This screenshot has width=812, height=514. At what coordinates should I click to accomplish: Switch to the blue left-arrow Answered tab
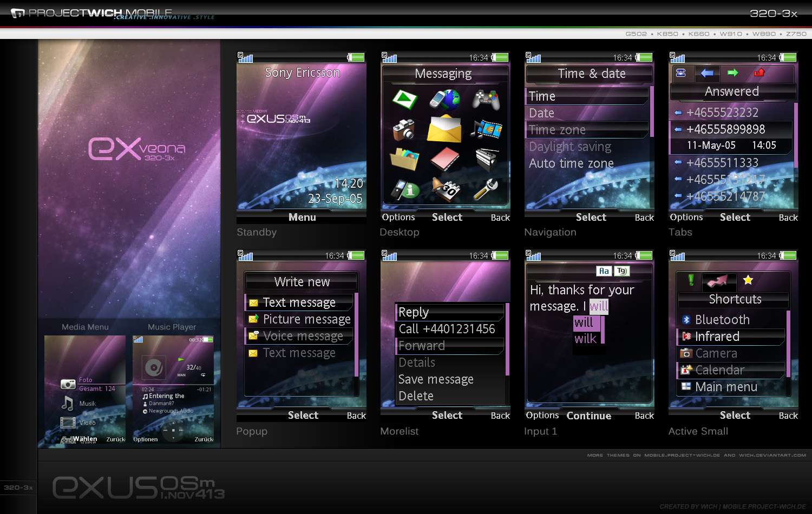707,73
